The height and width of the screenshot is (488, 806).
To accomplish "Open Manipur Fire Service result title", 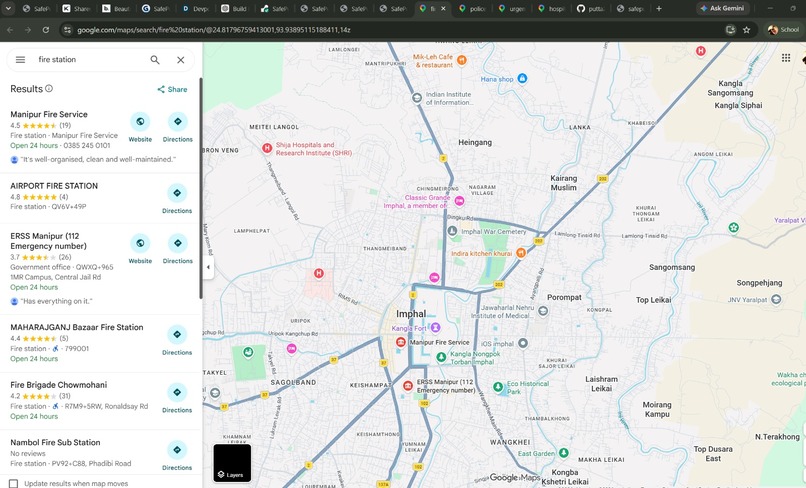I will pyautogui.click(x=49, y=114).
